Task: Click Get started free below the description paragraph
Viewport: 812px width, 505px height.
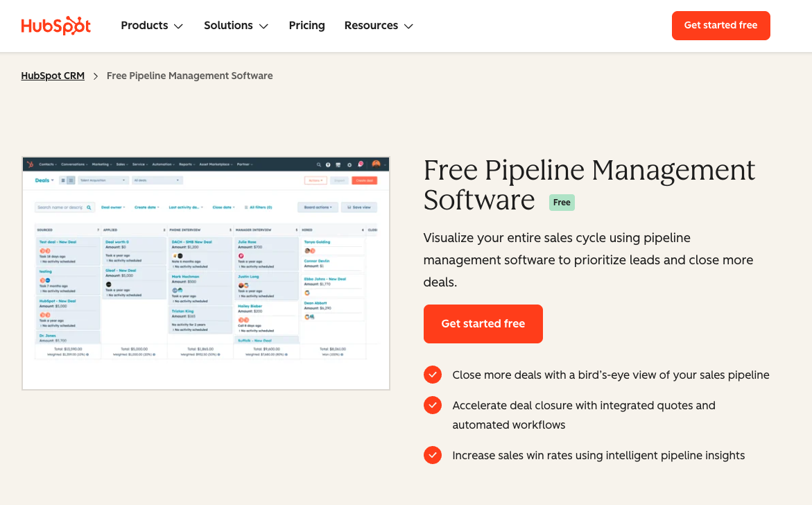Action: (483, 324)
